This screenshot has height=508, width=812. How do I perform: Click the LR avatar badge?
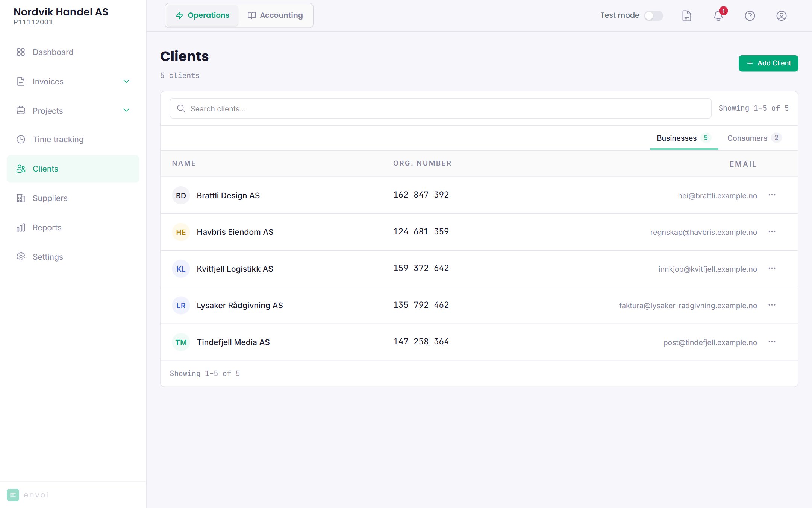[x=181, y=305]
